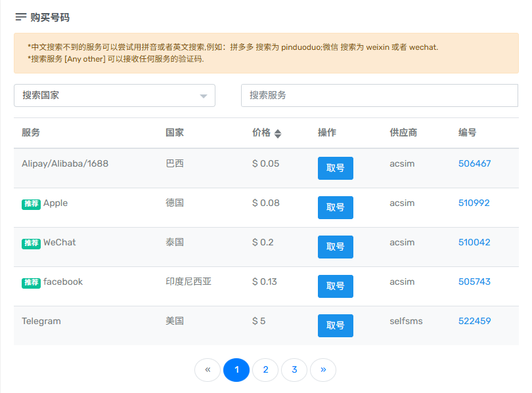
Task: Click the hamburger menu icon beside 购买号码
Action: click(x=21, y=17)
